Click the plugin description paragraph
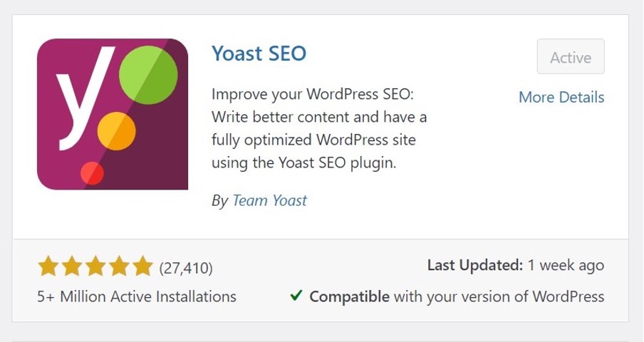The width and height of the screenshot is (644, 342). click(x=319, y=128)
